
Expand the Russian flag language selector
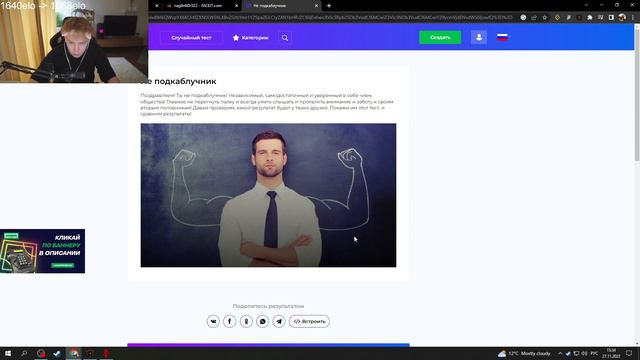[x=503, y=37]
